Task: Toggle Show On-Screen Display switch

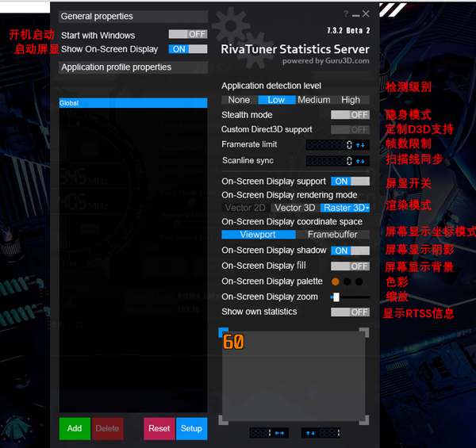Action: [188, 49]
